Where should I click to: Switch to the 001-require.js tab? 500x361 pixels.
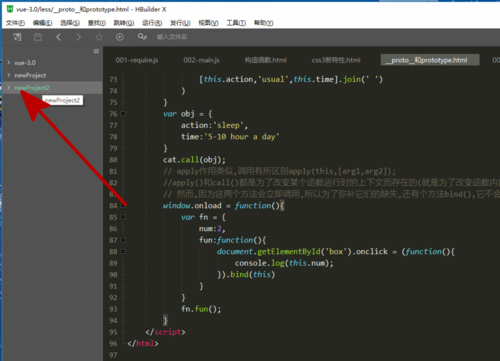click(137, 60)
